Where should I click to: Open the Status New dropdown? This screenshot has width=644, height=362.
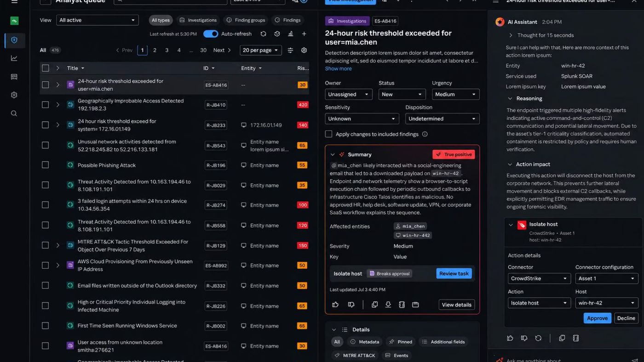point(402,94)
